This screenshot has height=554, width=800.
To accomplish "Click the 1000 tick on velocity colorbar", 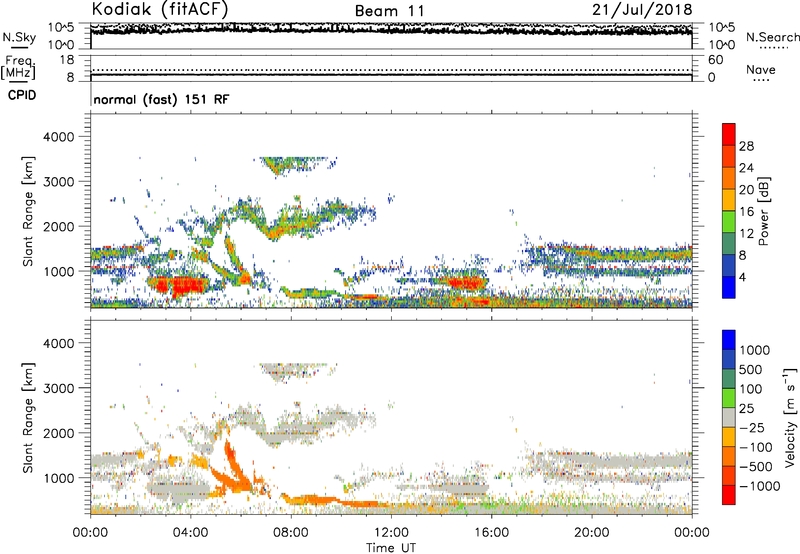I will click(754, 350).
